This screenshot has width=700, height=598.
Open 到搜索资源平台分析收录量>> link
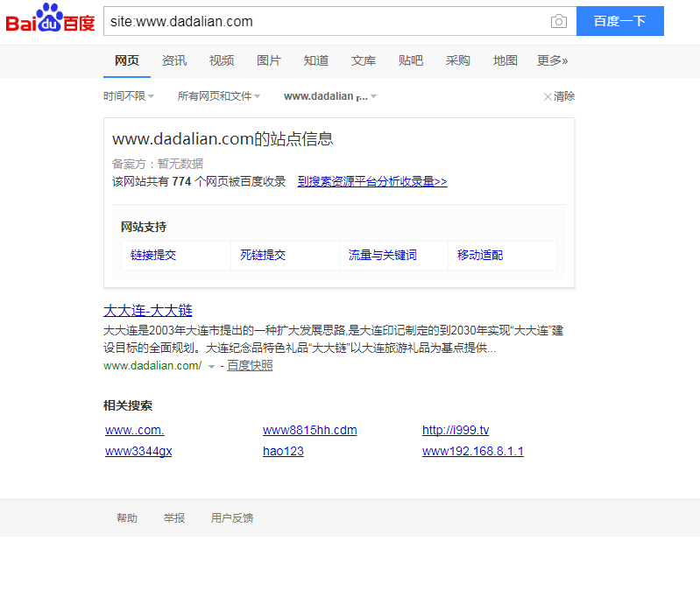coord(372,181)
